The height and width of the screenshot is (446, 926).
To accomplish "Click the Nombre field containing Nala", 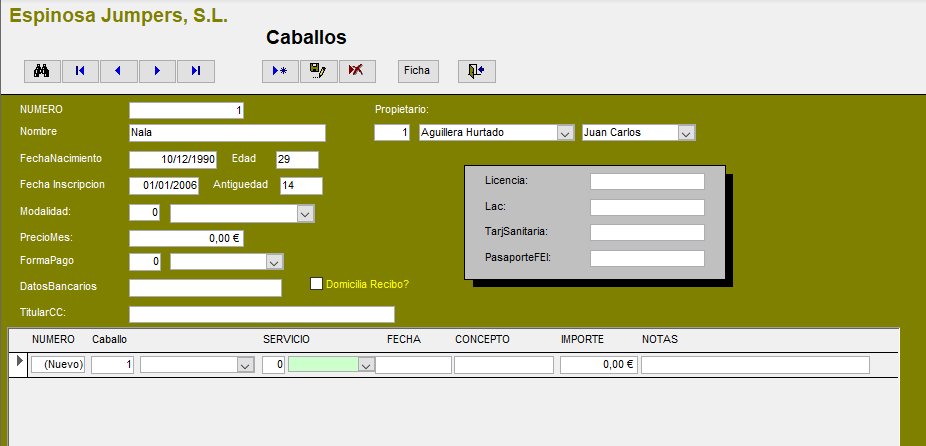I will [x=227, y=133].
